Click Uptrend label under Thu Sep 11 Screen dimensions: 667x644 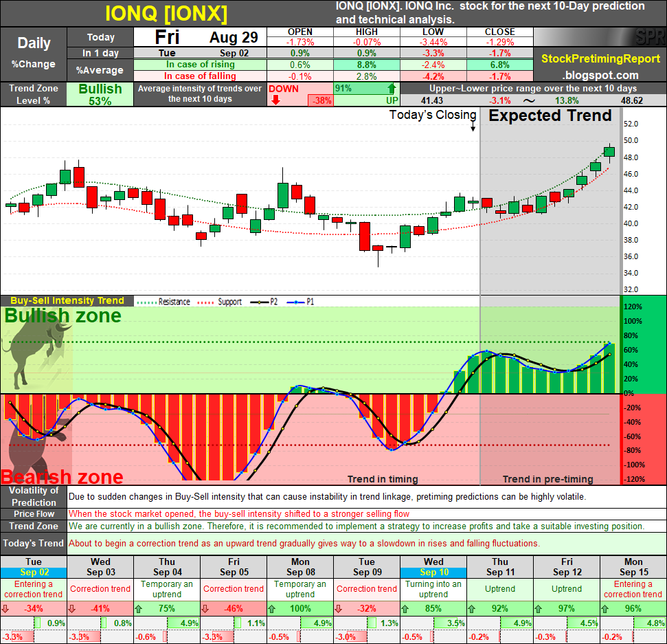tap(500, 589)
